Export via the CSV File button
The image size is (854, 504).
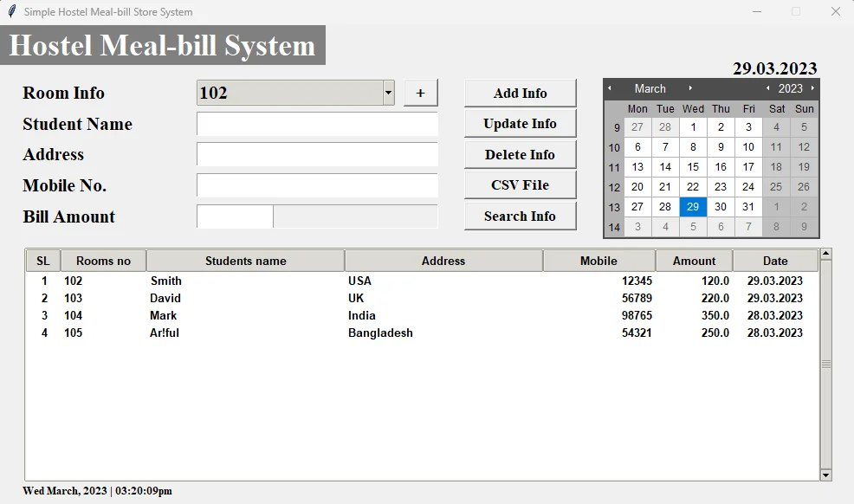tap(521, 185)
